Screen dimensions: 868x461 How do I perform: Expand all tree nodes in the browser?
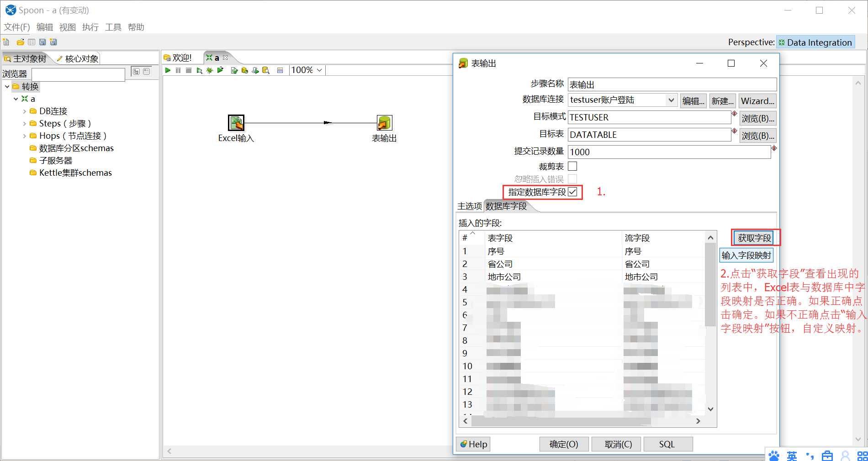136,71
